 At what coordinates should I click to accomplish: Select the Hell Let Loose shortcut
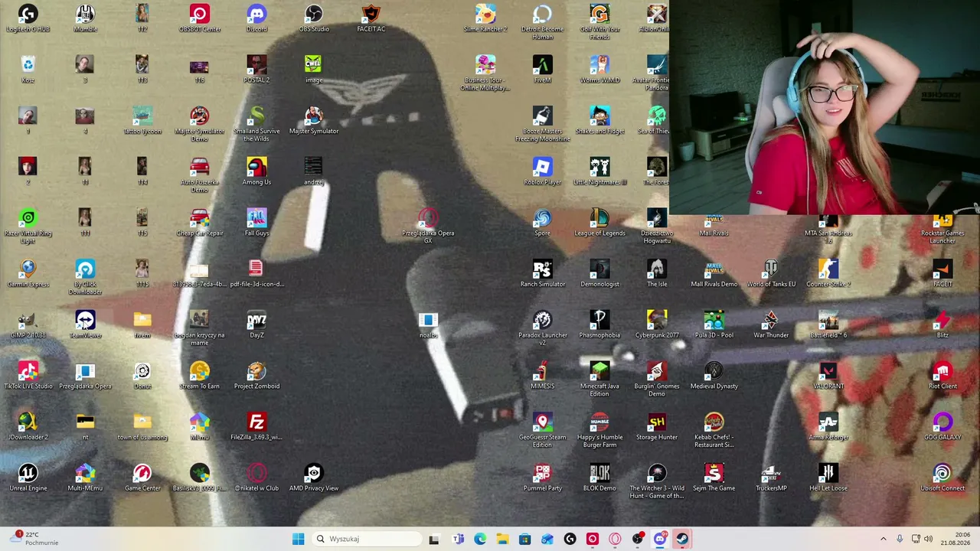pos(828,478)
